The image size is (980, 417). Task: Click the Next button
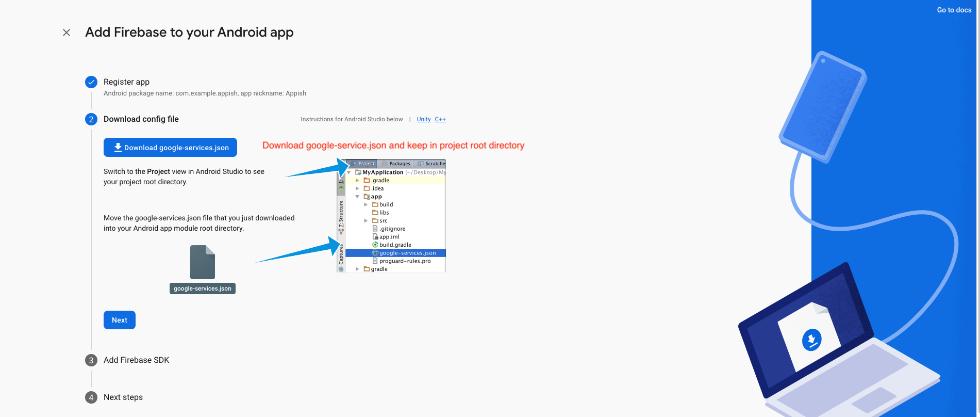point(120,320)
